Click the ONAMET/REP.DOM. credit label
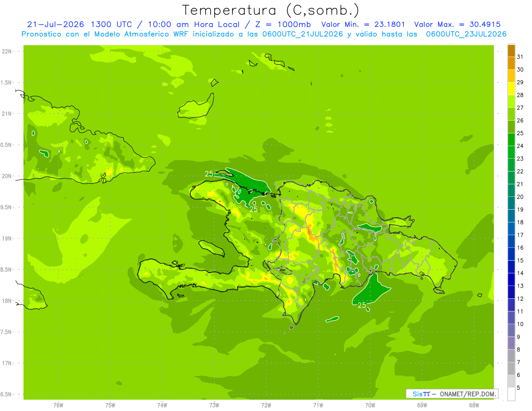This screenshot has height=411, width=532. coord(467,394)
